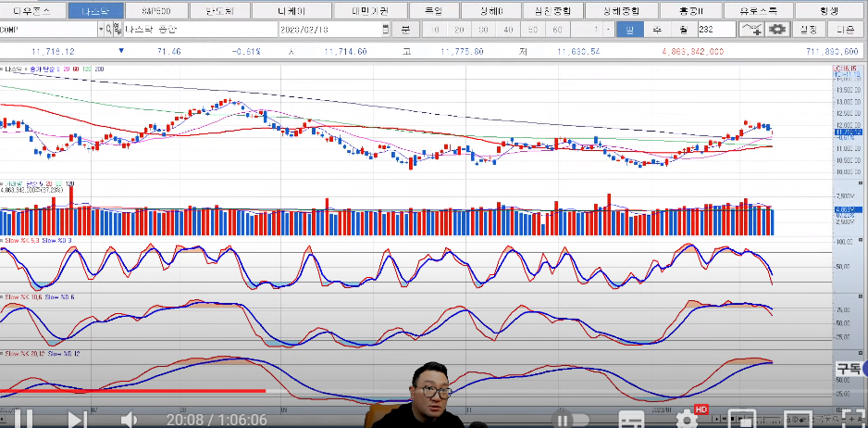This screenshot has width=868, height=428.
Task: Open the 홍콩H tab
Action: click(x=692, y=10)
